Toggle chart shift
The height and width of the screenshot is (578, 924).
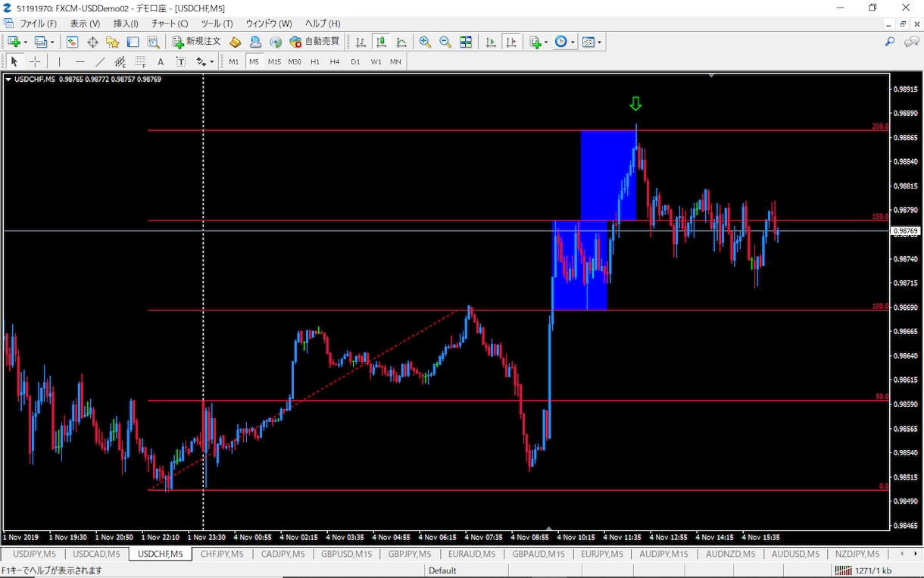click(x=511, y=42)
